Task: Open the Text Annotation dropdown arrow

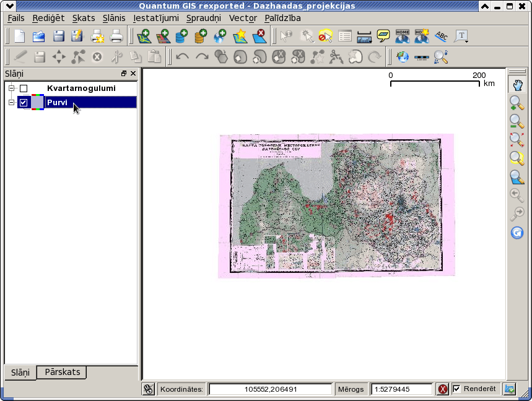Action: [x=467, y=41]
